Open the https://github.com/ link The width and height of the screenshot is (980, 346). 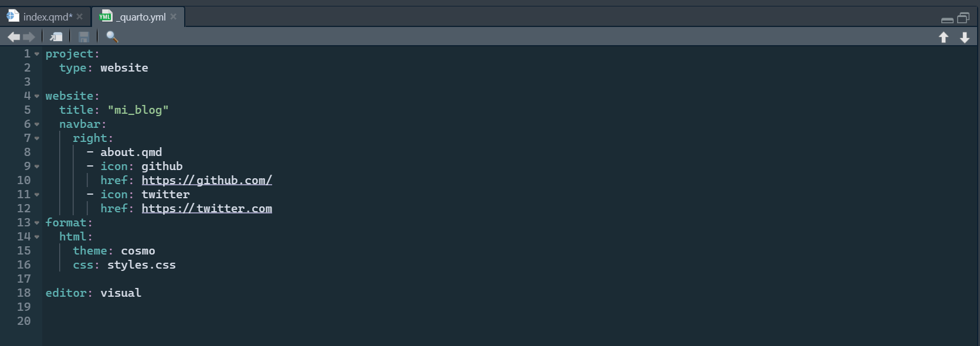click(206, 181)
